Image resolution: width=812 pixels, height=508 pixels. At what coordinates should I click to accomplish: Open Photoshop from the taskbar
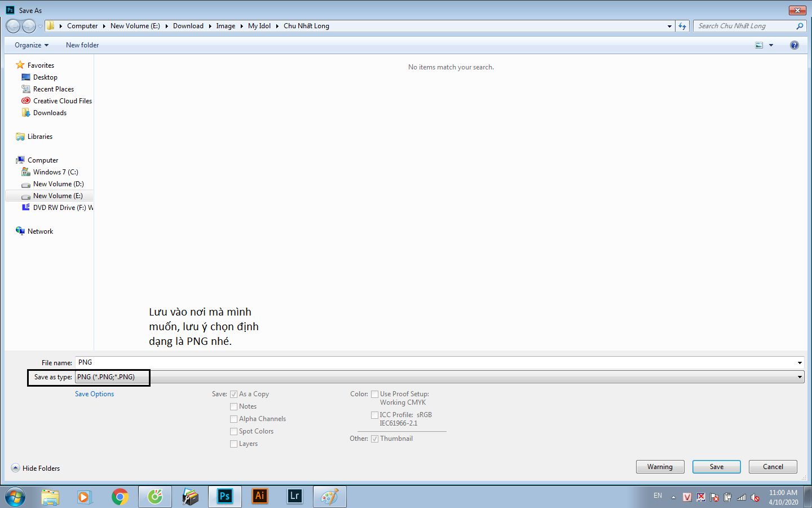tap(224, 497)
